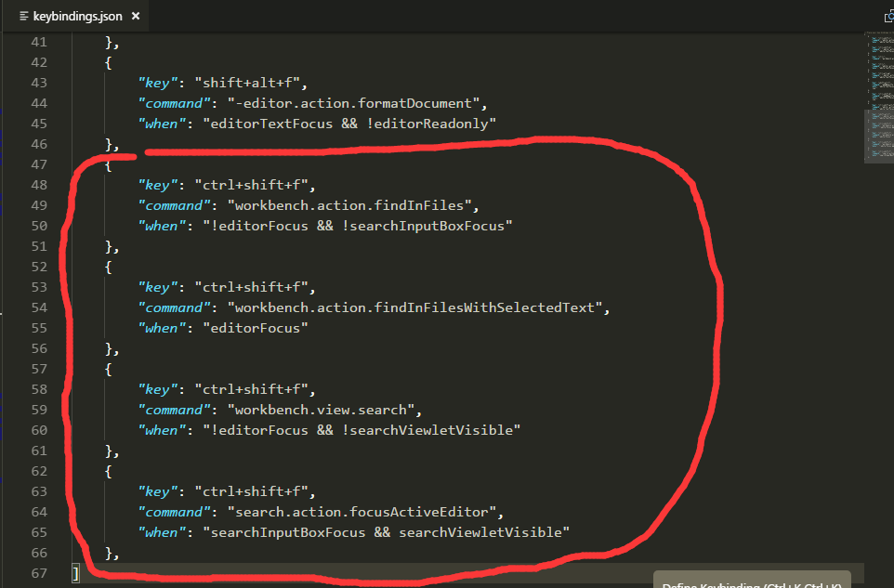
Task: Click line number 57 in the gutter
Action: tap(39, 369)
